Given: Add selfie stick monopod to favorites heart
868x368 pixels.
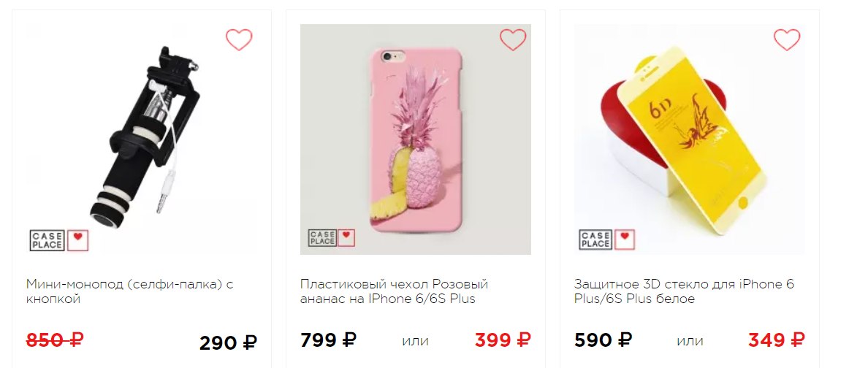Looking at the screenshot, I should [x=239, y=40].
